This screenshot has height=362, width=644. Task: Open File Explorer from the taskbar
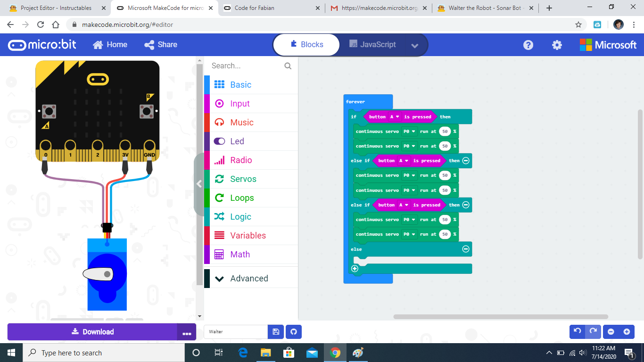coord(266,353)
